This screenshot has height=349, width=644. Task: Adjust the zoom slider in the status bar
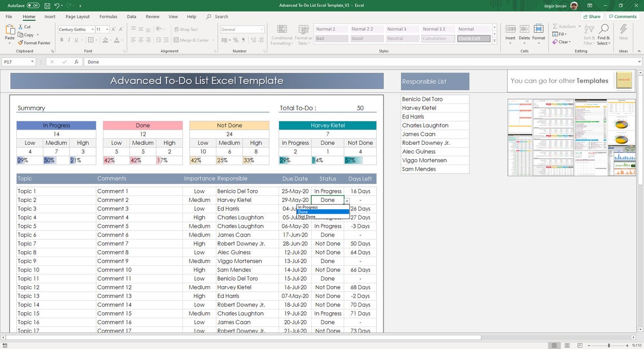609,344
